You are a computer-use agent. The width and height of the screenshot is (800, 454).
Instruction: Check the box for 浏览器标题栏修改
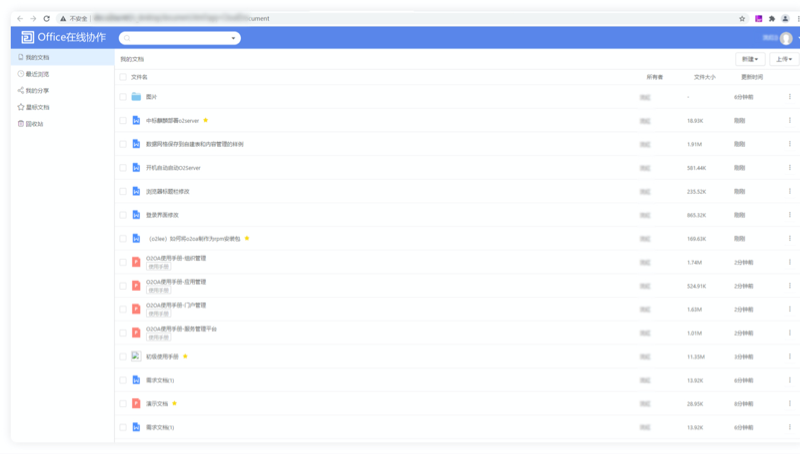(x=123, y=191)
